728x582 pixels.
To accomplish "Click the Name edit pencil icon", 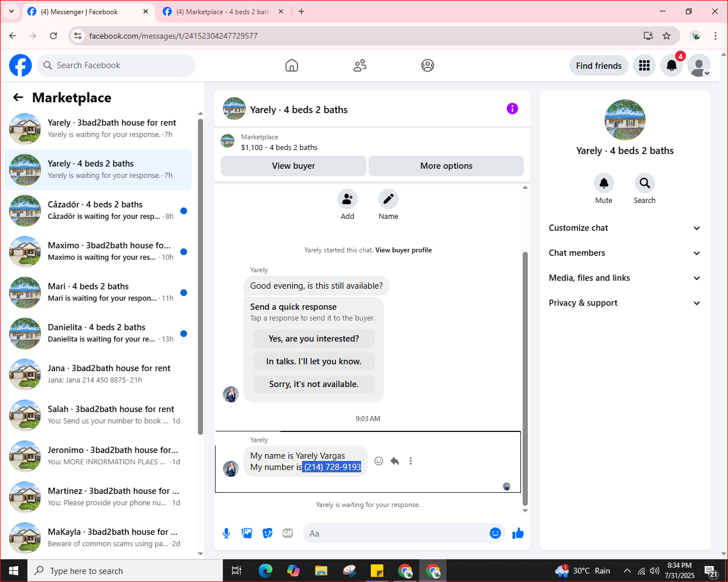I will [x=388, y=199].
